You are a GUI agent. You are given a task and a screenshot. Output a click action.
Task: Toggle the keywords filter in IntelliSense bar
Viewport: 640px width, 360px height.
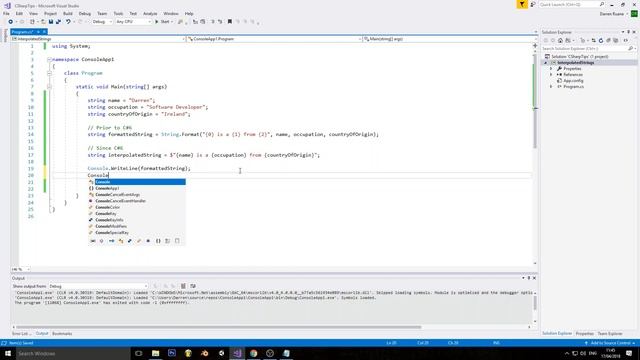[167, 241]
